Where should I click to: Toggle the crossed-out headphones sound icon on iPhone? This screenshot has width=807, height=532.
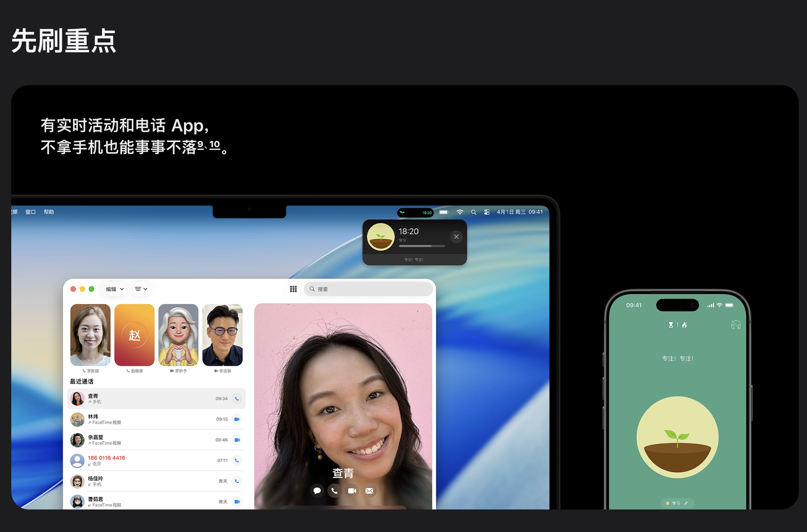[735, 325]
